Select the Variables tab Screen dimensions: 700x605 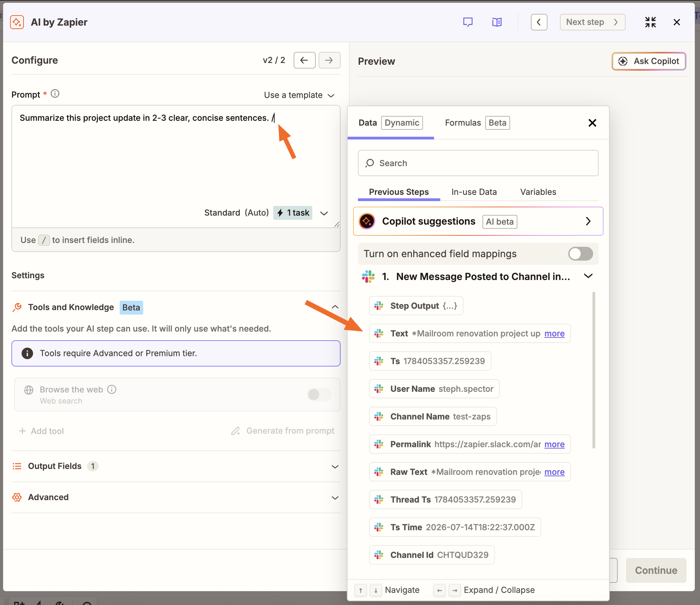pyautogui.click(x=538, y=192)
